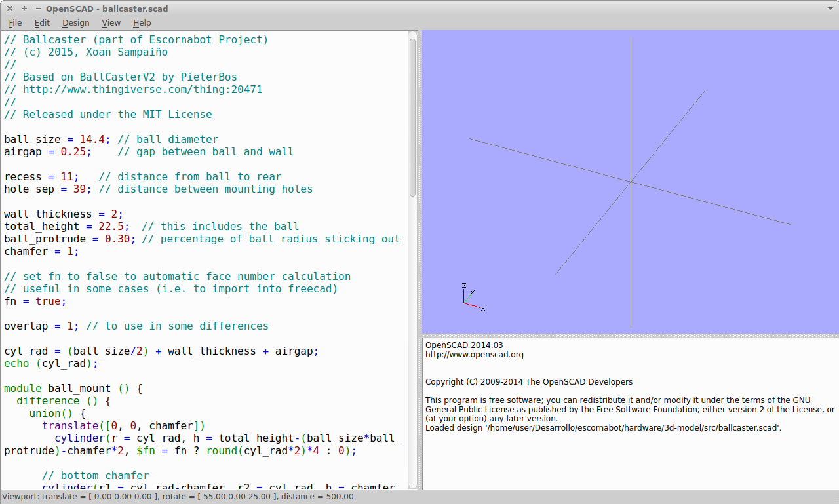Click the 'translate([0, 0, chamfer])' line
The image size is (839, 504).
click(124, 426)
